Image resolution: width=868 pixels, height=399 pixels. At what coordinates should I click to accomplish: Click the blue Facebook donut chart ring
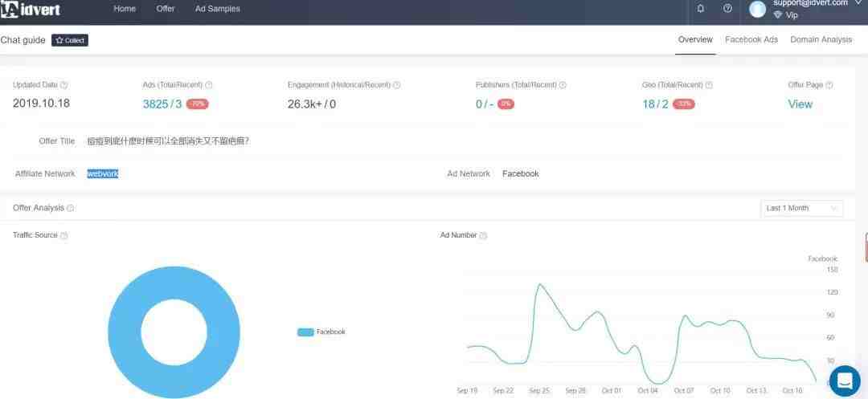pyautogui.click(x=125, y=332)
